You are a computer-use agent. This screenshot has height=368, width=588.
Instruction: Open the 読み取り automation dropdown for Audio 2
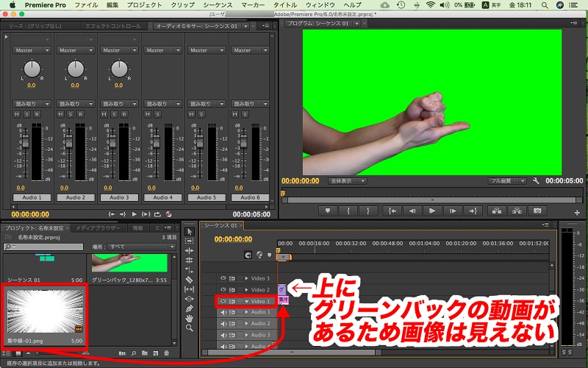point(76,104)
